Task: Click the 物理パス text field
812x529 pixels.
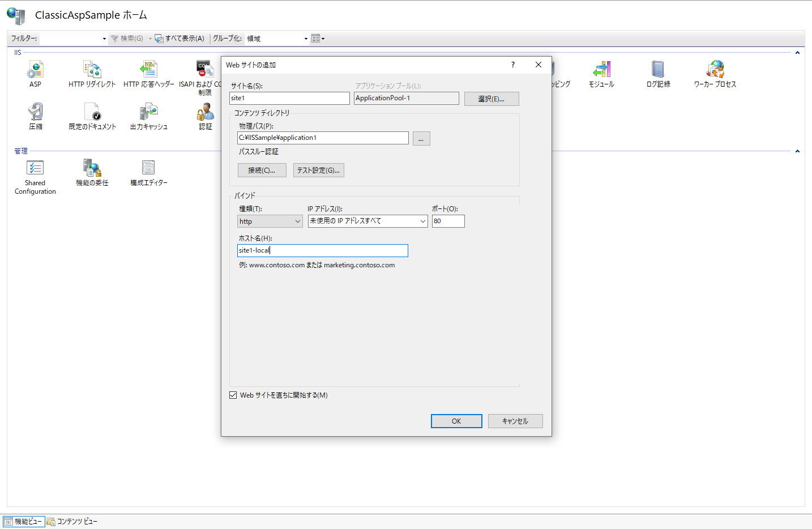Action: pyautogui.click(x=323, y=138)
